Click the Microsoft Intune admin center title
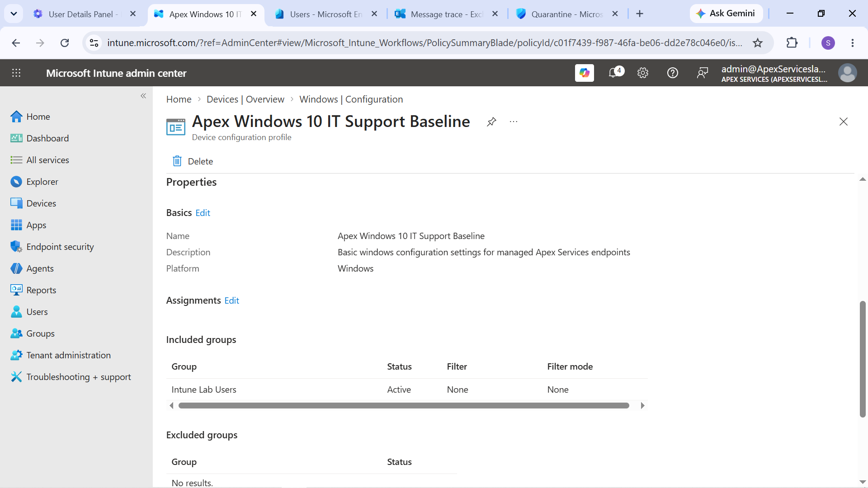 [116, 73]
